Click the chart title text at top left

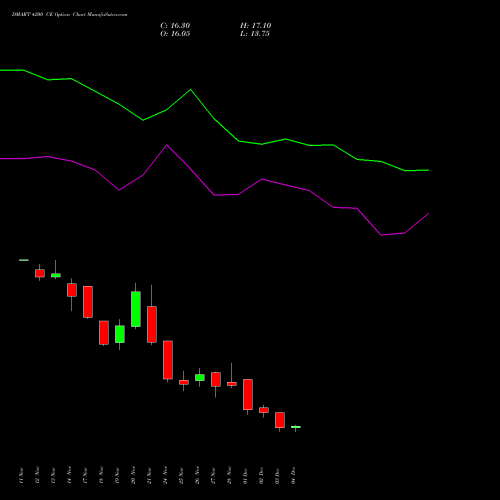(x=70, y=15)
